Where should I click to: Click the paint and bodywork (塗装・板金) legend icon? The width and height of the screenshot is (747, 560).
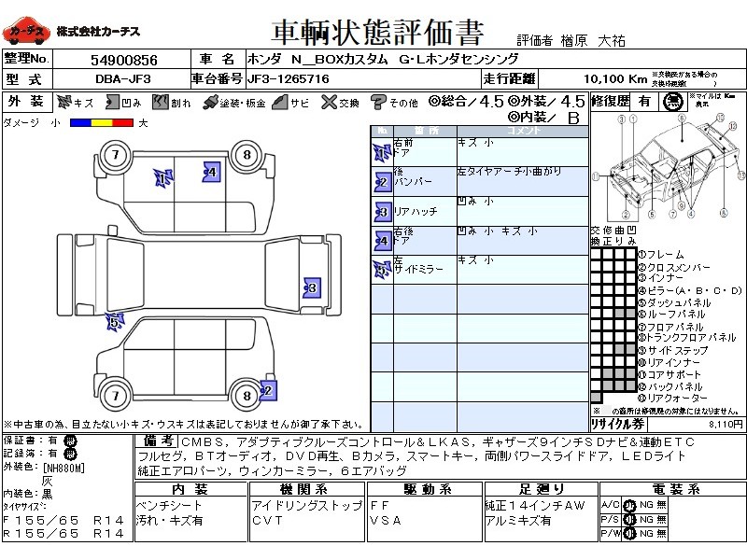coord(211,102)
